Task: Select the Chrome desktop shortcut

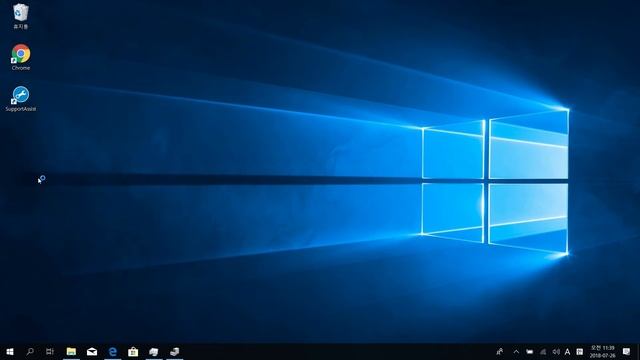Action: tap(21, 57)
